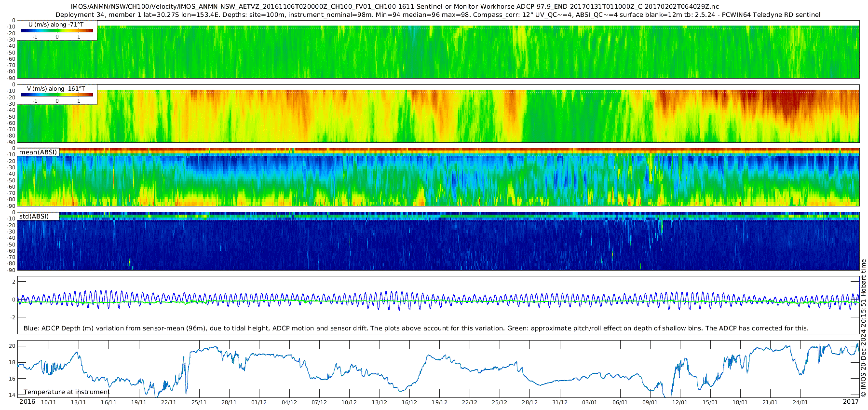Select the 24/01 date tick

point(800,402)
